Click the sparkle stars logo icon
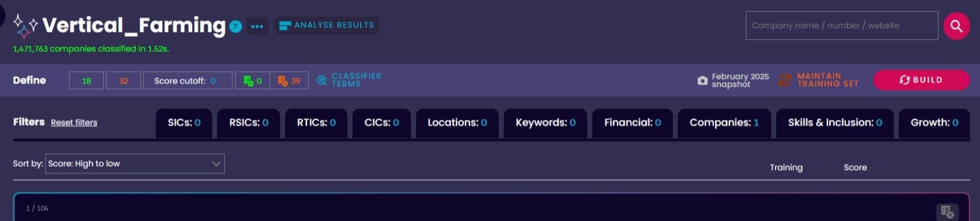 [x=25, y=26]
